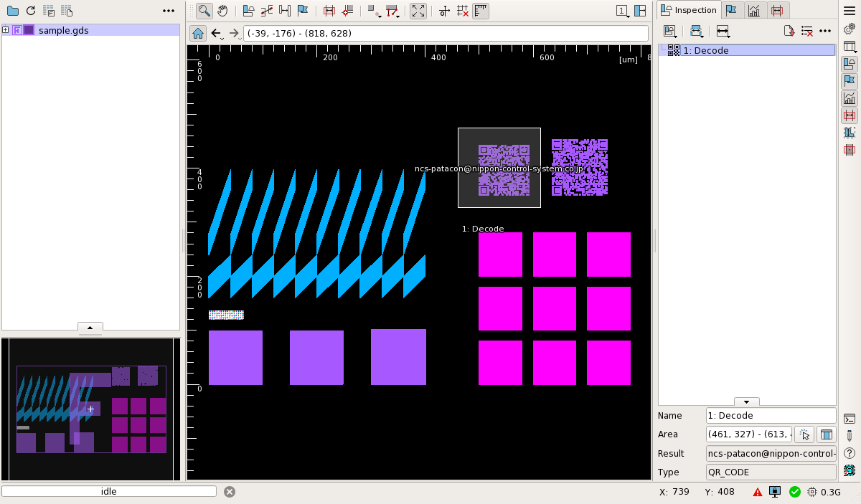The width and height of the screenshot is (861, 504).
Task: Open the red ruler measurement tab
Action: tap(777, 10)
